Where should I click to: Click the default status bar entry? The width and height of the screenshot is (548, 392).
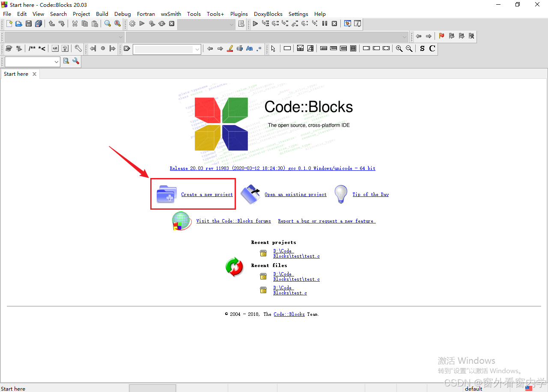pos(474,389)
